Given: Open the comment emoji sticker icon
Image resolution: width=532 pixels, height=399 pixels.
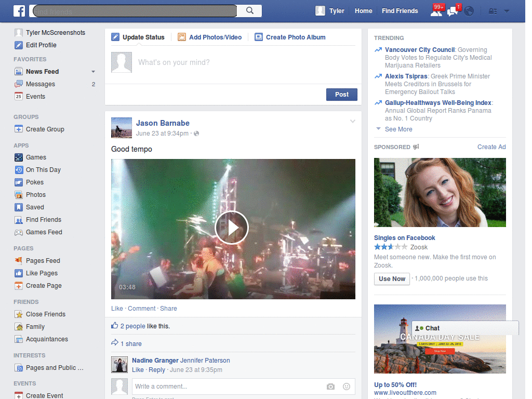Looking at the screenshot, I should [347, 387].
